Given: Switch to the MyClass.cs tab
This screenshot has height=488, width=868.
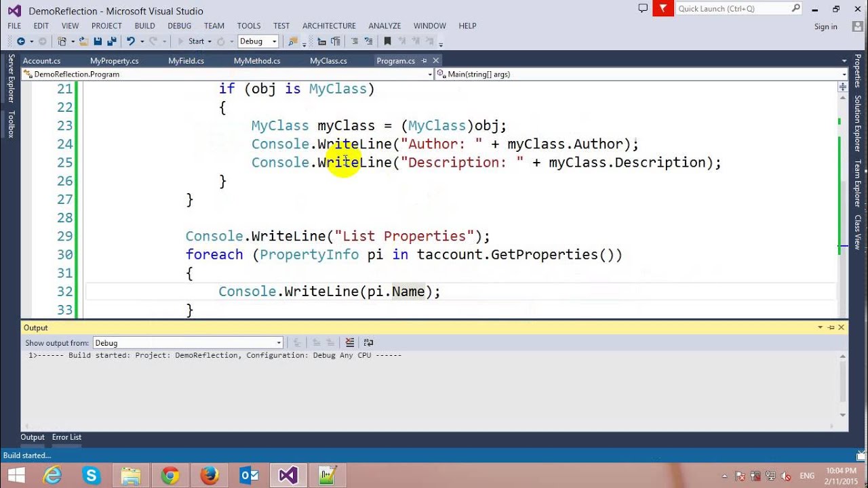Looking at the screenshot, I should (328, 61).
